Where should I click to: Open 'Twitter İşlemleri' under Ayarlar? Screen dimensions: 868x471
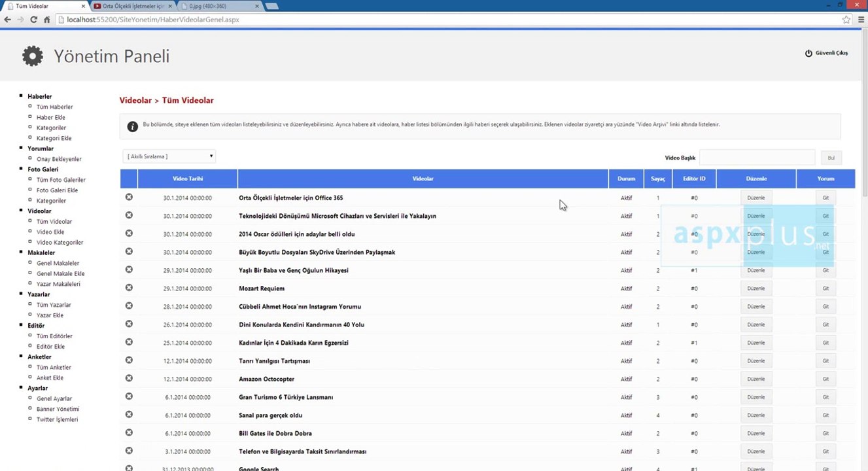click(57, 419)
